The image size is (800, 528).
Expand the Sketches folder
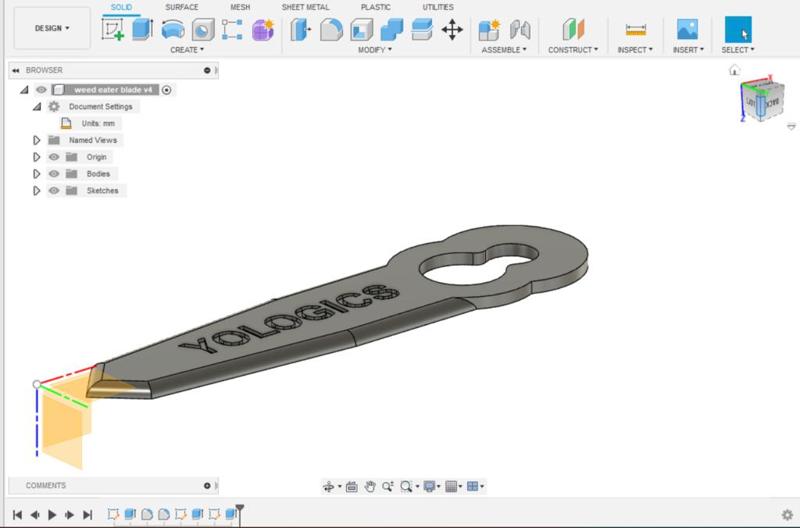click(x=36, y=191)
